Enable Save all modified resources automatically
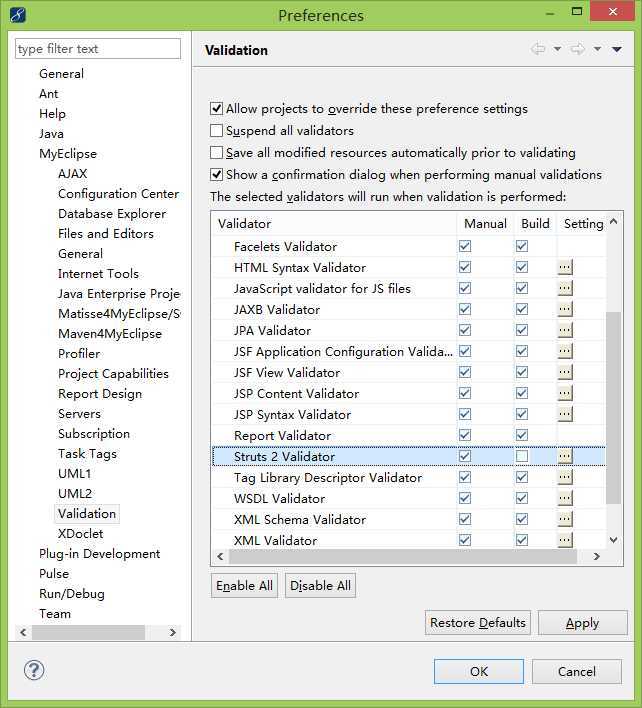Image resolution: width=642 pixels, height=708 pixels. click(x=216, y=153)
